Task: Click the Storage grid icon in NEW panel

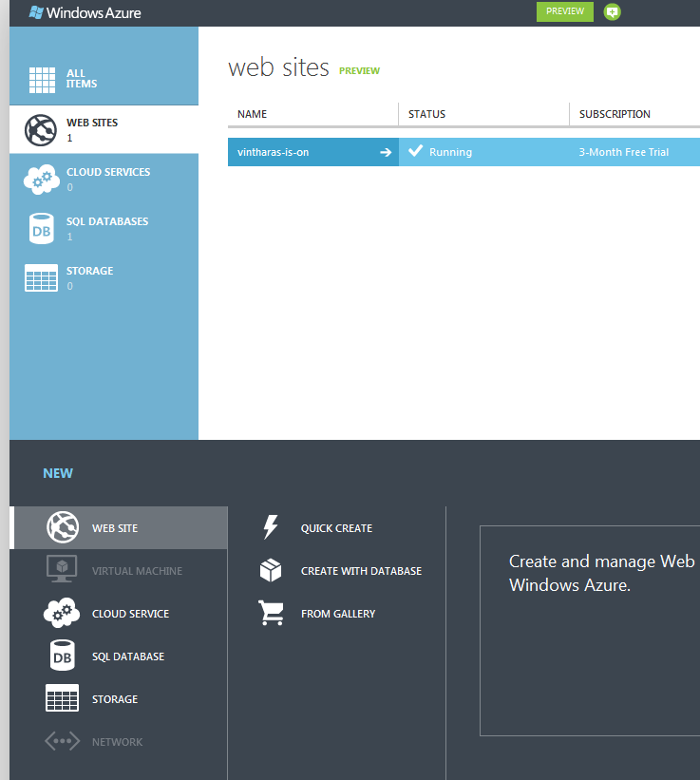Action: tap(62, 698)
